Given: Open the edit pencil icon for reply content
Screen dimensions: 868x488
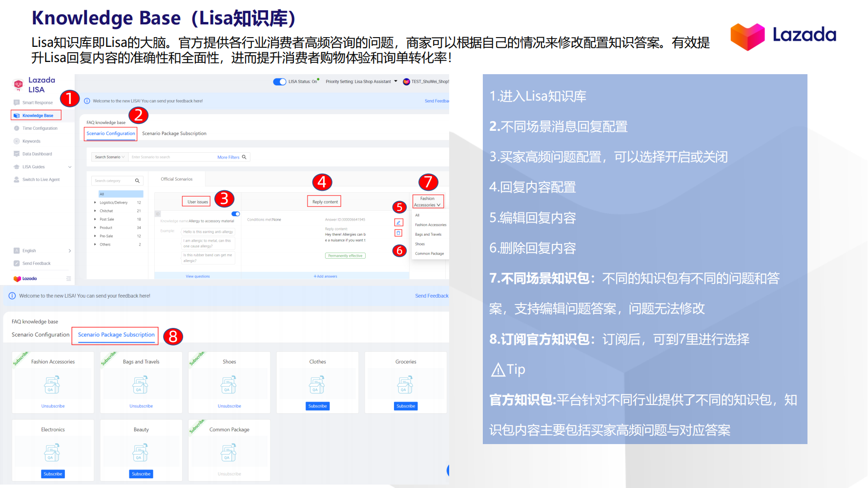Looking at the screenshot, I should (x=399, y=222).
